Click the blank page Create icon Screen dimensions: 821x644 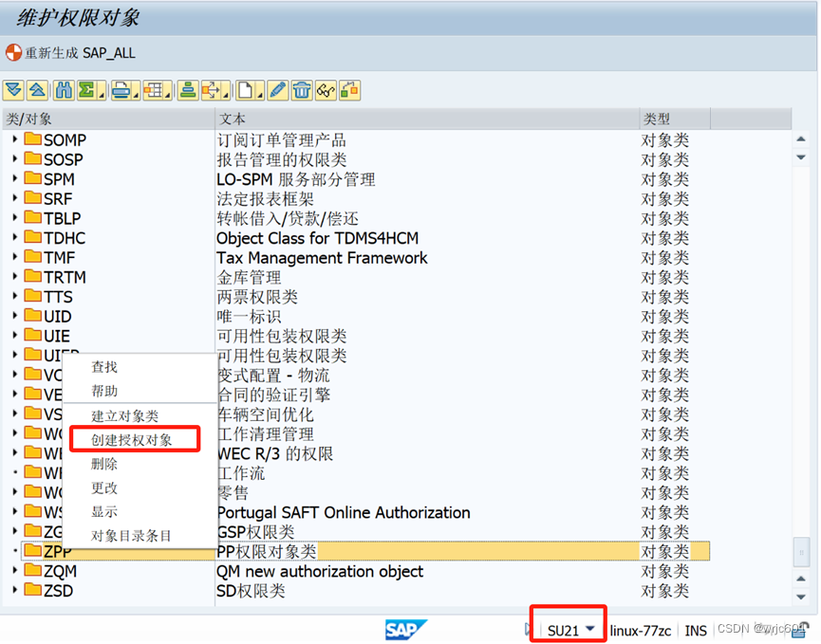[246, 90]
